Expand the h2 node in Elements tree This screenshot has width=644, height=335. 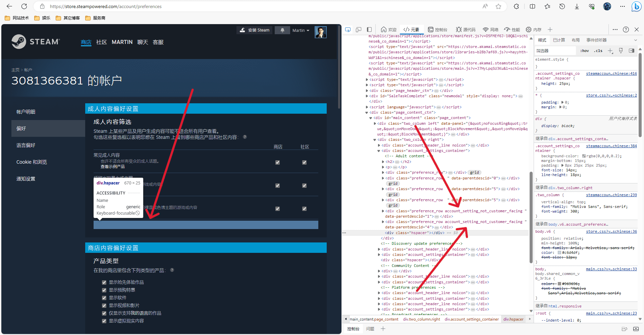(x=383, y=162)
